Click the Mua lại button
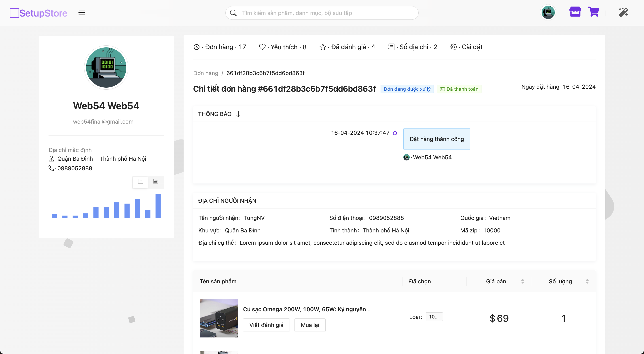 pyautogui.click(x=310, y=325)
